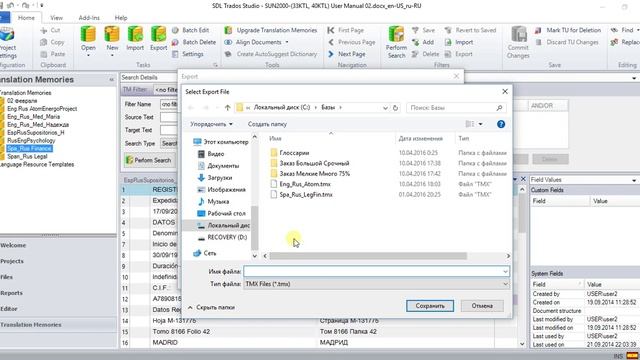Go to Next Page
640x360 pixels.
[347, 54]
